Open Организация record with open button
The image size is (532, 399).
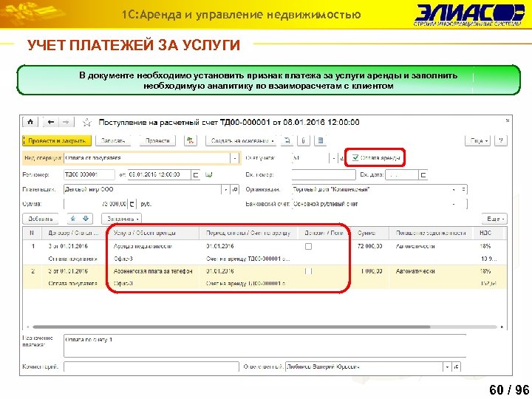click(x=463, y=189)
